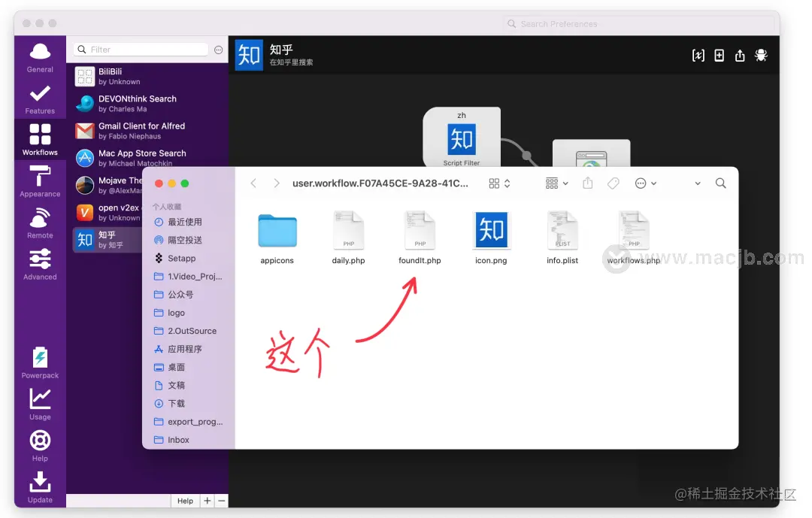
Task: Click the Search Preferences field
Action: click(x=638, y=24)
